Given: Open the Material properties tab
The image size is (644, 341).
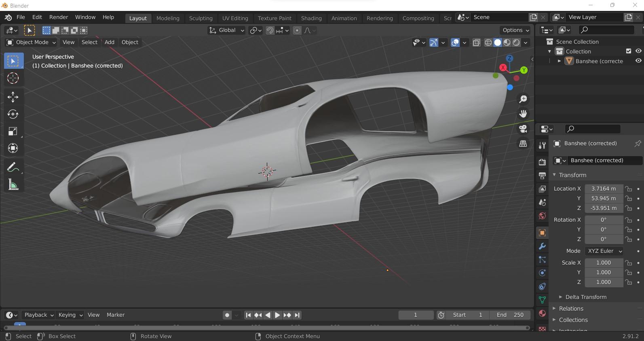Looking at the screenshot, I should (543, 313).
